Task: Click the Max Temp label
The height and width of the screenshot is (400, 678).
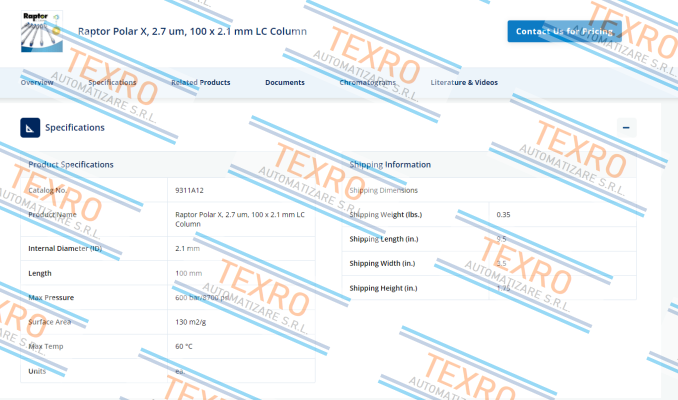Action: click(x=46, y=346)
